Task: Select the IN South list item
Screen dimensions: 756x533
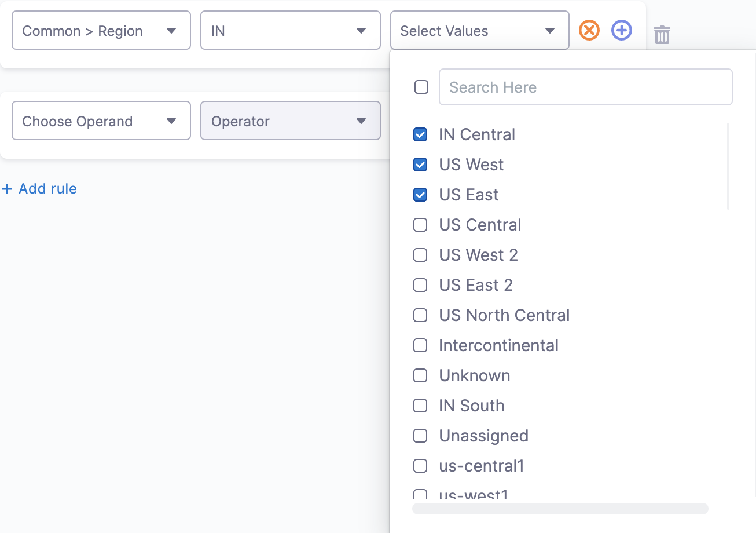Action: pos(471,406)
